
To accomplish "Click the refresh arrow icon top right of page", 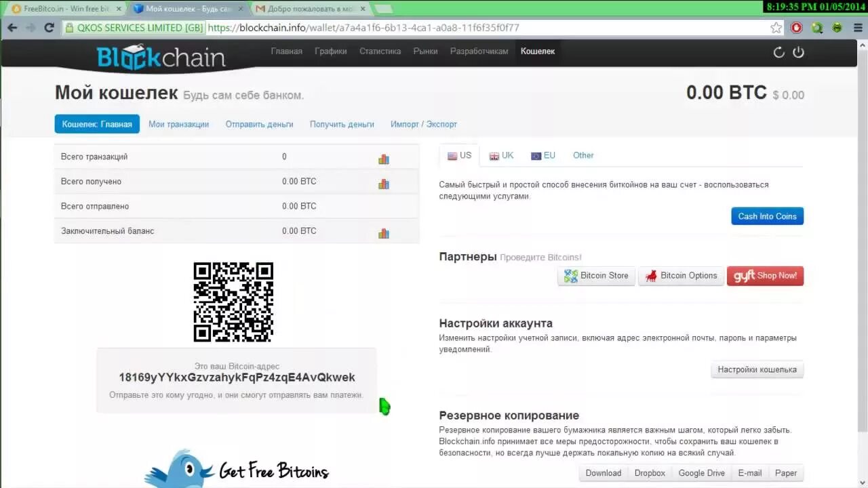I will pyautogui.click(x=778, y=52).
